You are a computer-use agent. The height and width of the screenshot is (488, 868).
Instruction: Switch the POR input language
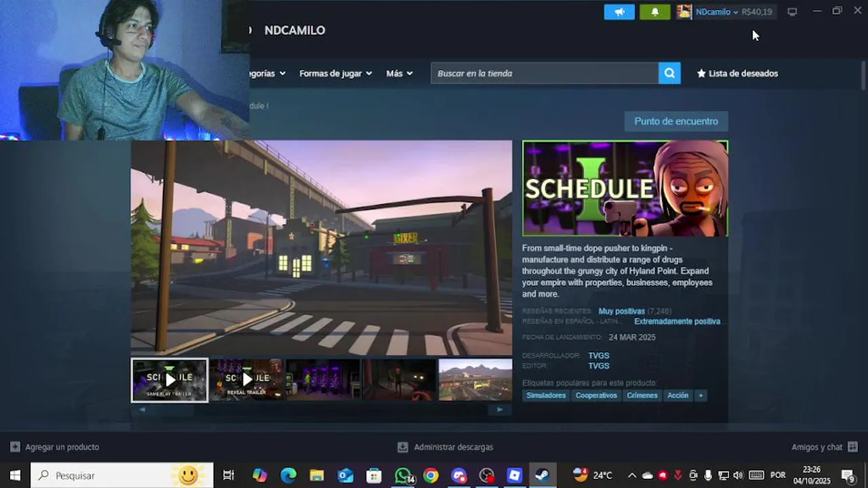pyautogui.click(x=778, y=475)
